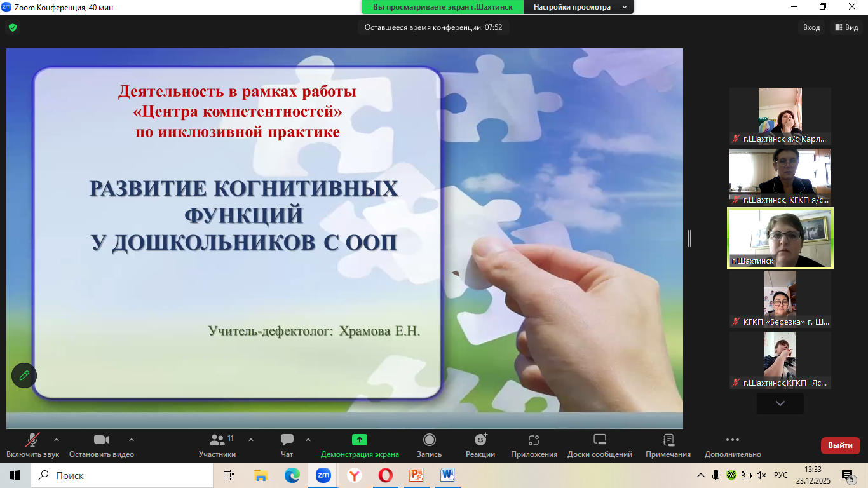This screenshot has height=488, width=868.
Task: Open the Notes (Примечания) icon
Action: [x=668, y=440]
